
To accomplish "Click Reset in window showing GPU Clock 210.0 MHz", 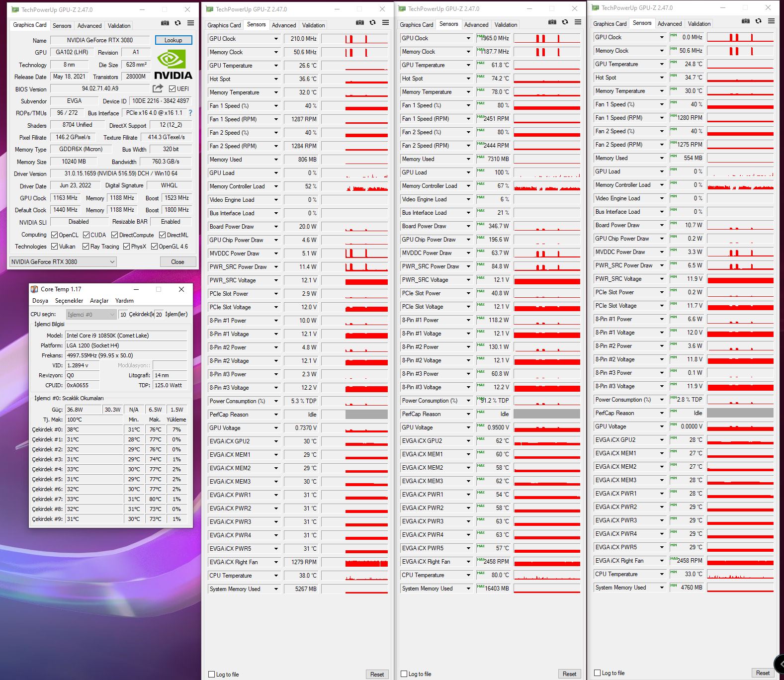I will [x=377, y=675].
